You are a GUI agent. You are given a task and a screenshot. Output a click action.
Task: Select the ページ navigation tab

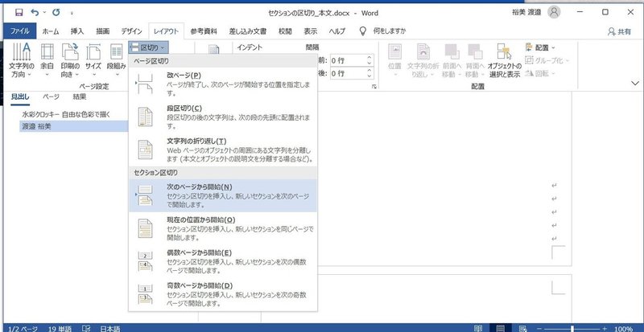point(51,96)
